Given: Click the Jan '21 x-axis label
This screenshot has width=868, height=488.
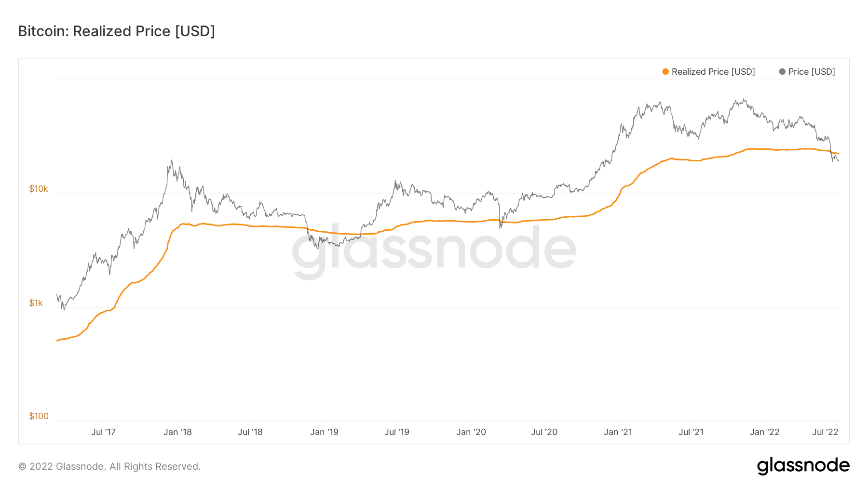Looking at the screenshot, I should [x=618, y=432].
